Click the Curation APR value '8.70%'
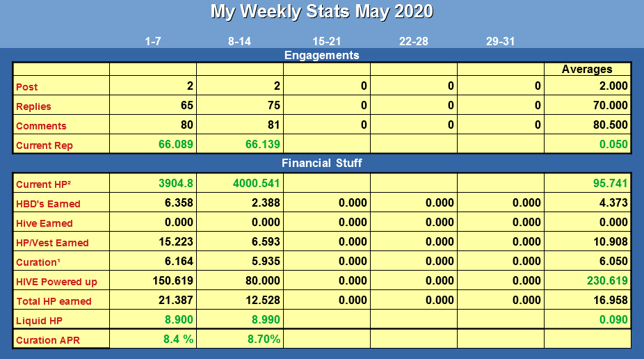The height and width of the screenshot is (359, 644). [x=264, y=339]
